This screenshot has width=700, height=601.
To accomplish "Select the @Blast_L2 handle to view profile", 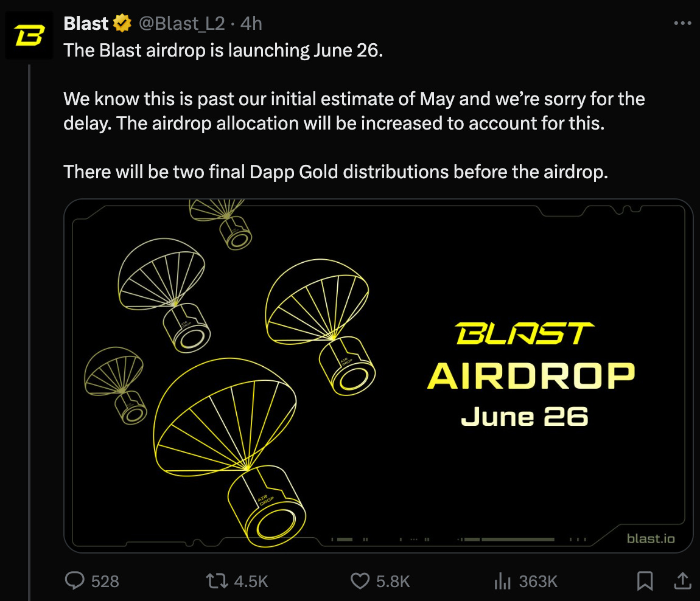I will (x=181, y=23).
